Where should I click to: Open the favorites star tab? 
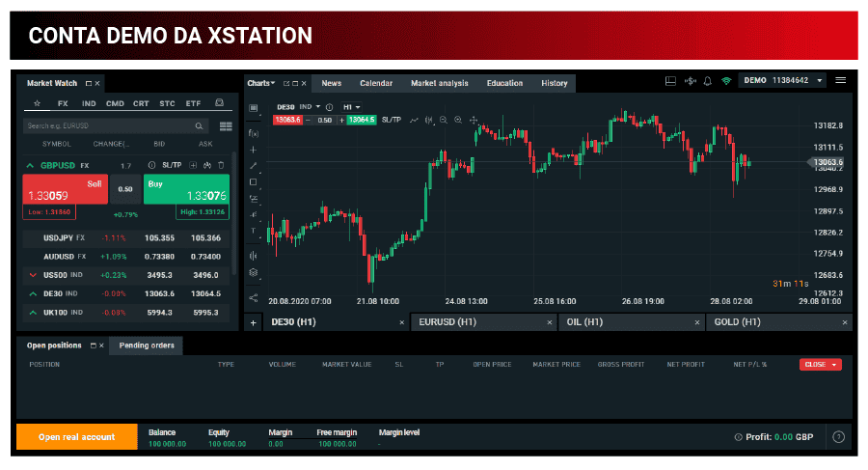click(x=37, y=103)
